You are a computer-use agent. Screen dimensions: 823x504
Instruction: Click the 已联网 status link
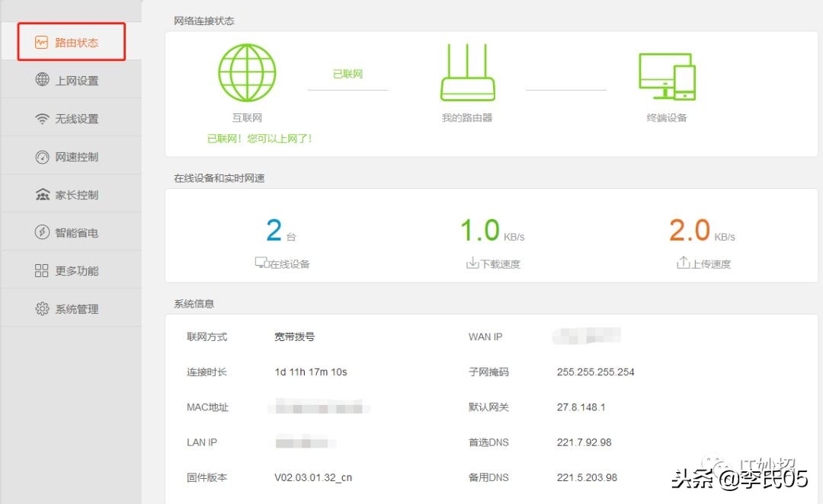347,74
